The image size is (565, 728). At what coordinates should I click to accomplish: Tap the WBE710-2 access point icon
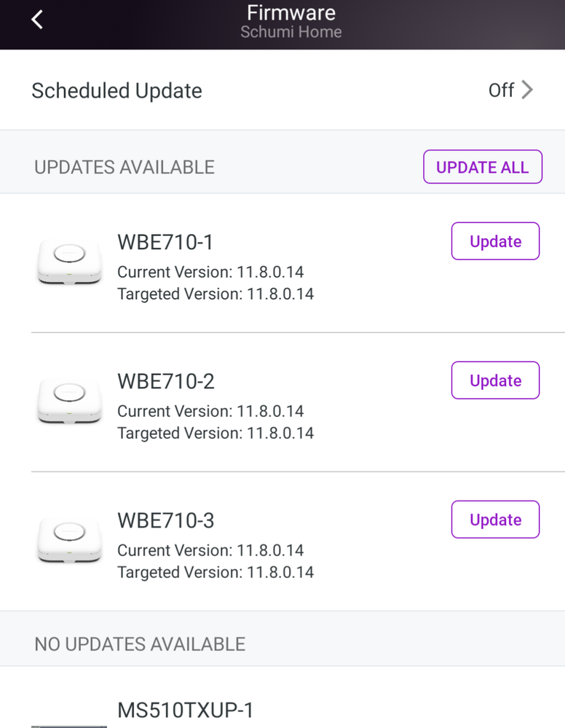70,401
